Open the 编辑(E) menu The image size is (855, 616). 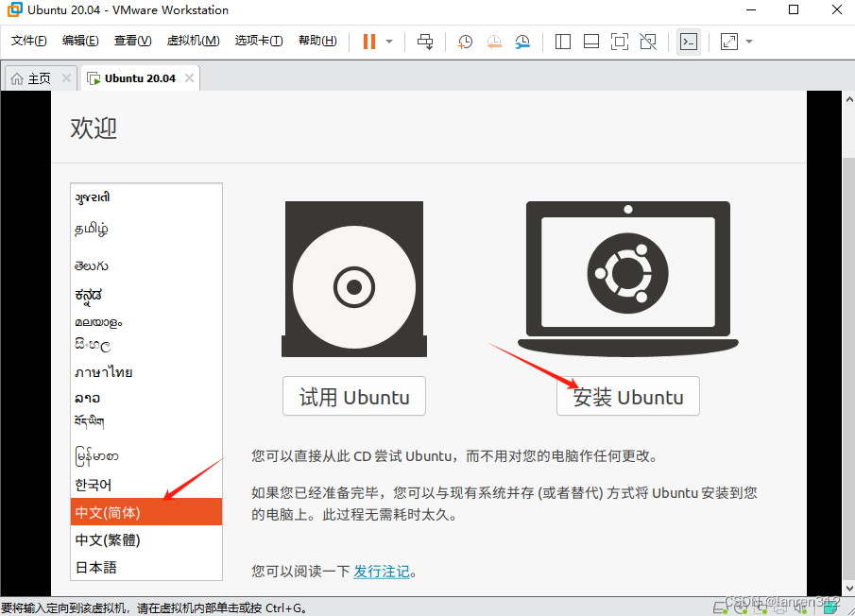tap(80, 41)
